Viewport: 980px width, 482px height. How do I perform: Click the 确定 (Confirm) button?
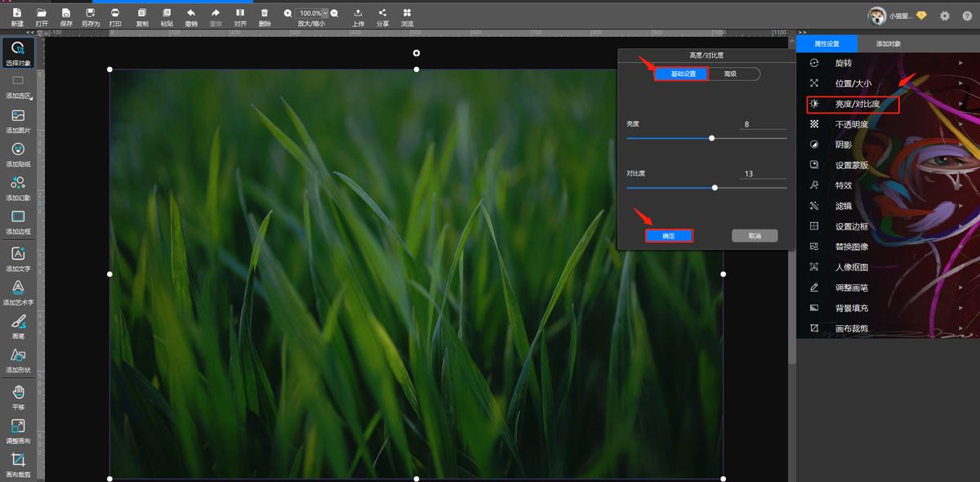669,236
